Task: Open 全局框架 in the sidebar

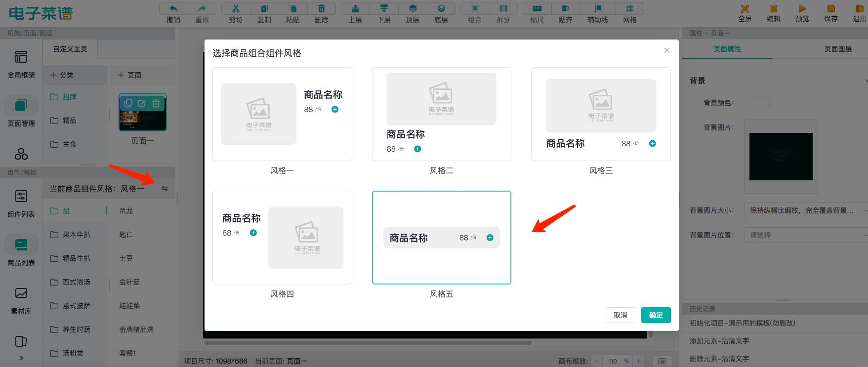Action: (x=21, y=64)
